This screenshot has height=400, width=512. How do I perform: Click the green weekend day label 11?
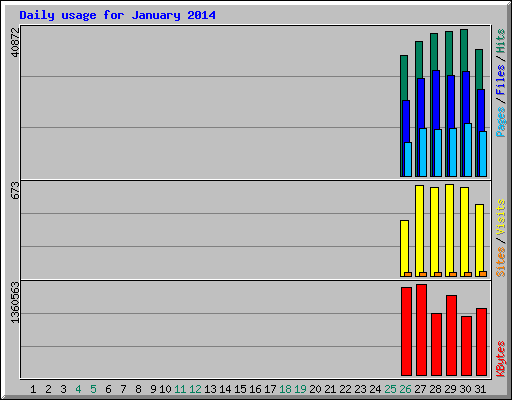click(x=180, y=389)
